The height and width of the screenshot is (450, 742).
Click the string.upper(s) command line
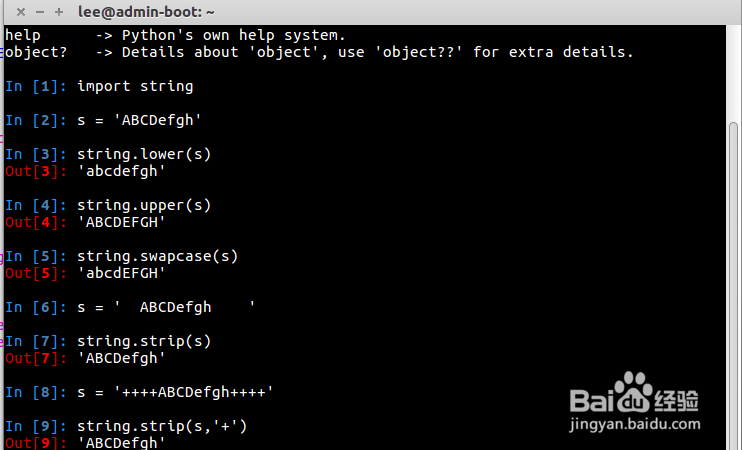(144, 205)
